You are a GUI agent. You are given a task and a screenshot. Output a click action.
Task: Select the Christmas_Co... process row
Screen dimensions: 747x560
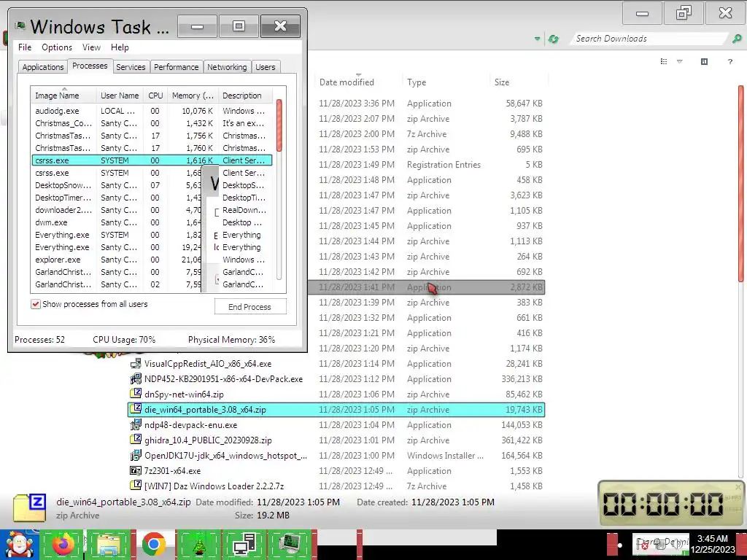click(x=152, y=123)
